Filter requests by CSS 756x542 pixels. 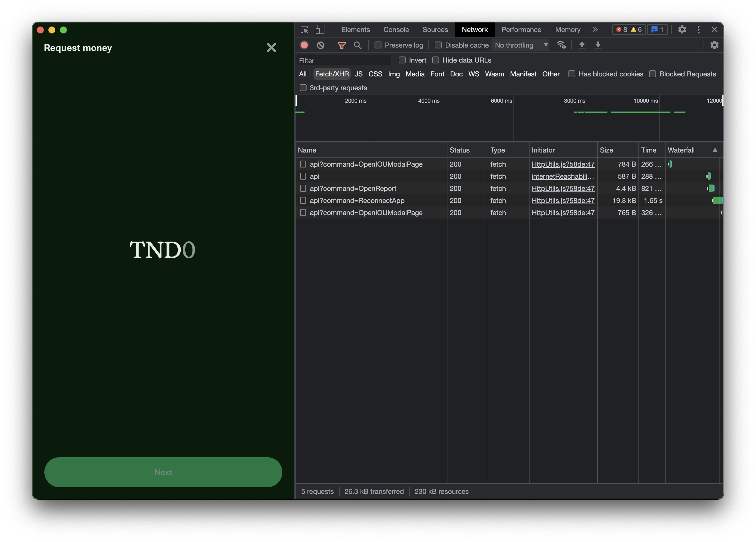(x=375, y=74)
